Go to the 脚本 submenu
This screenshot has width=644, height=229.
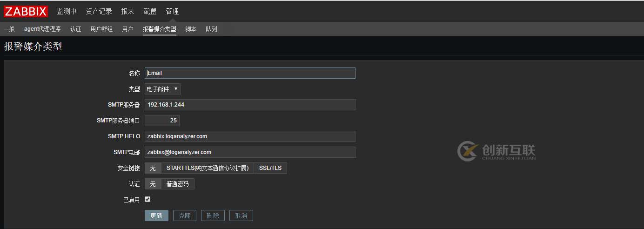(x=191, y=29)
